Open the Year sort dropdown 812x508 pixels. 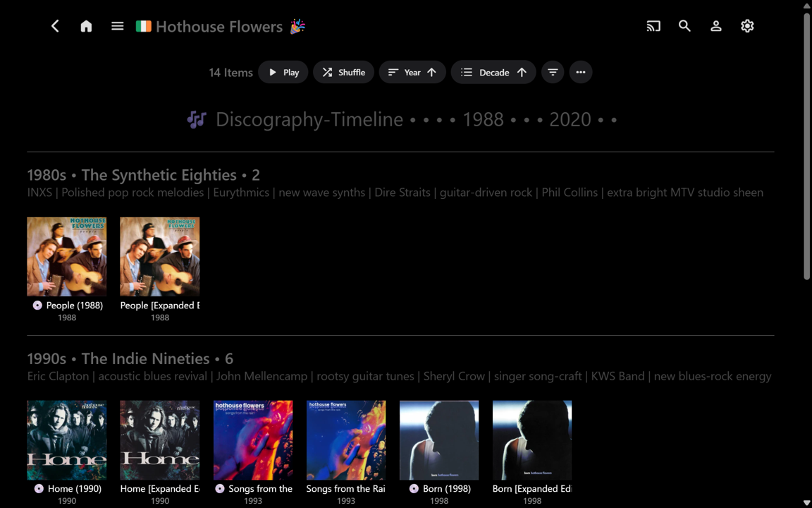(412, 72)
